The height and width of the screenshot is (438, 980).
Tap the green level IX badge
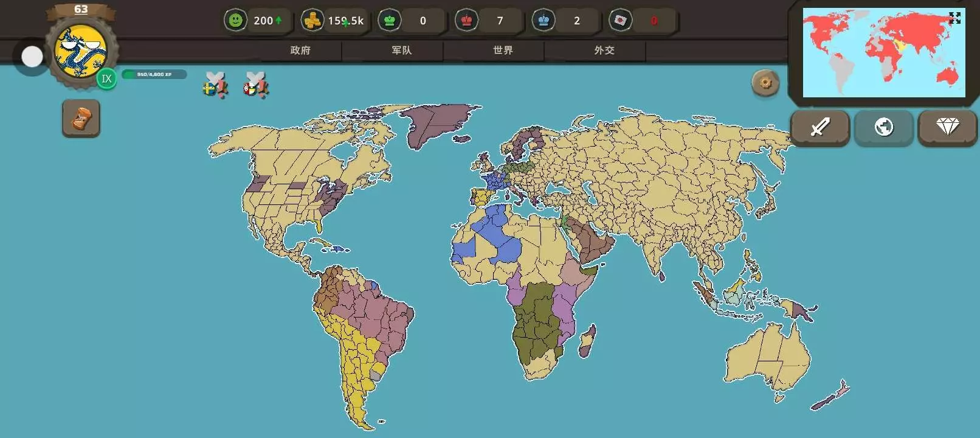(x=106, y=78)
